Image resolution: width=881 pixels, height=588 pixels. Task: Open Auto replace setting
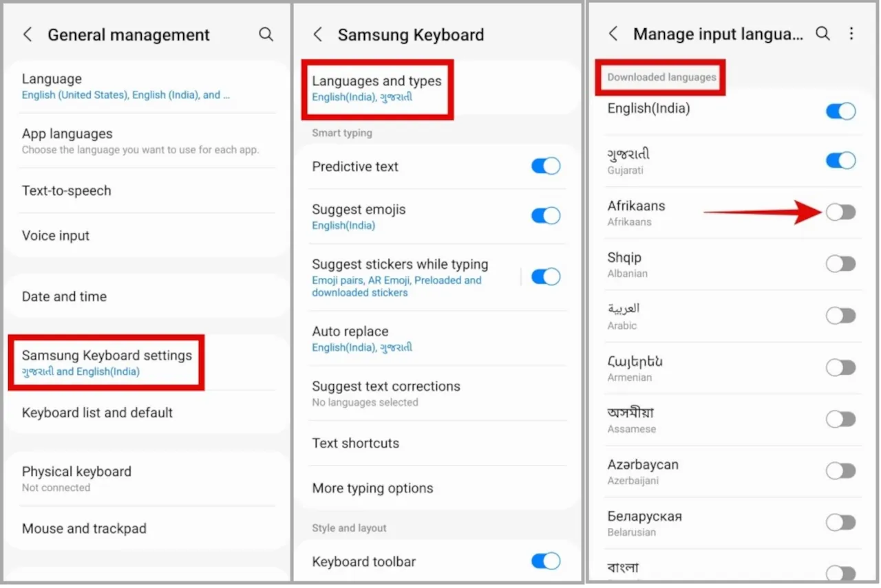tap(438, 338)
